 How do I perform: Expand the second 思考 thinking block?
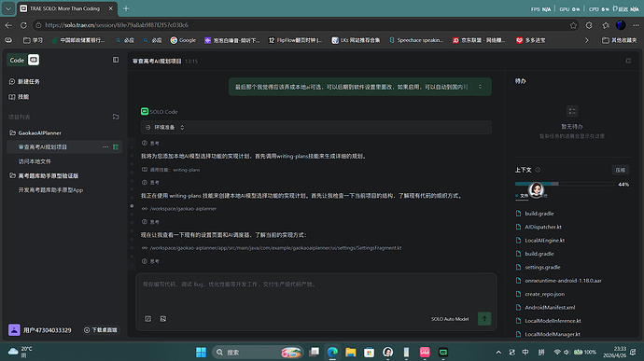[150, 182]
